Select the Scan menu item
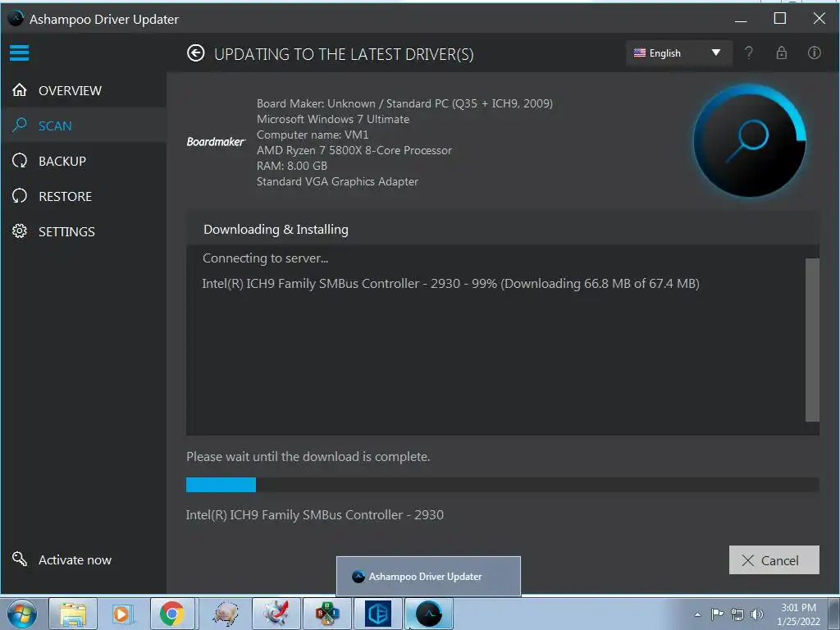Image resolution: width=840 pixels, height=630 pixels. coord(84,126)
